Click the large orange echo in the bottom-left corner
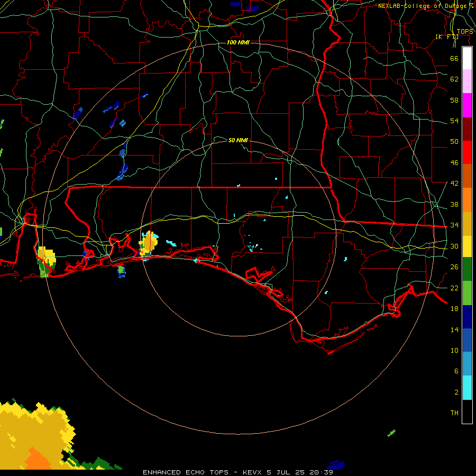Image resolution: width=476 pixels, height=476 pixels. [38, 459]
